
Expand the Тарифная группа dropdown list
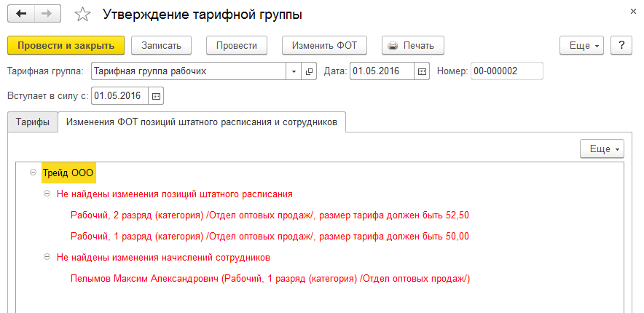[294, 71]
